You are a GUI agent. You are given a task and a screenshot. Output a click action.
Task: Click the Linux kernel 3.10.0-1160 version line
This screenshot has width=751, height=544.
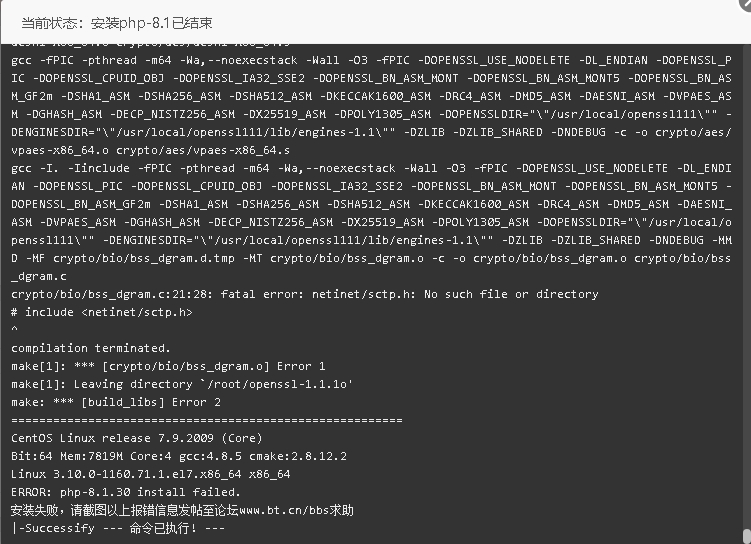click(150, 474)
